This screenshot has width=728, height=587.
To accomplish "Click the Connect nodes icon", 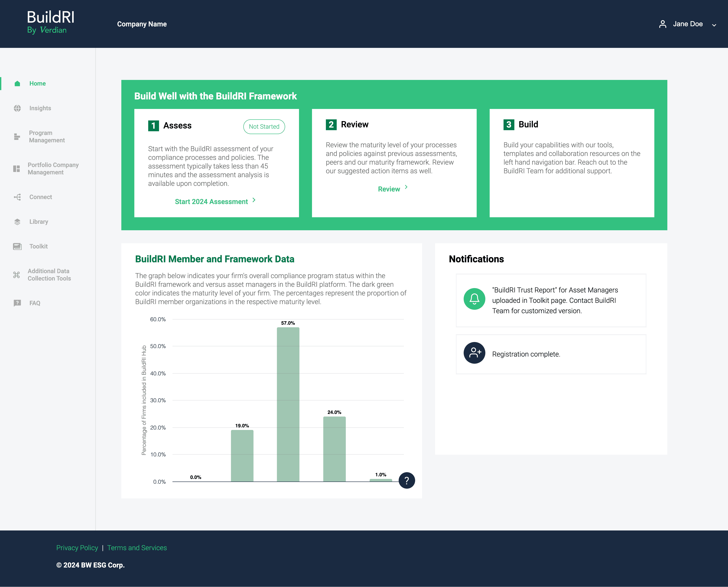I will (17, 197).
